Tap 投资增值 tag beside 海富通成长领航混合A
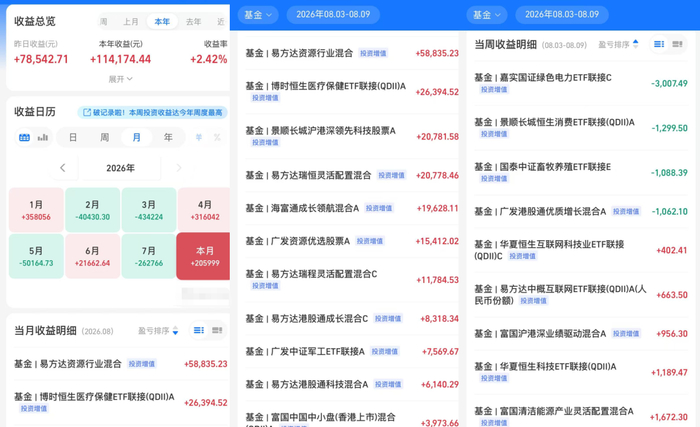Viewport: 700px width, 427px height. point(379,208)
